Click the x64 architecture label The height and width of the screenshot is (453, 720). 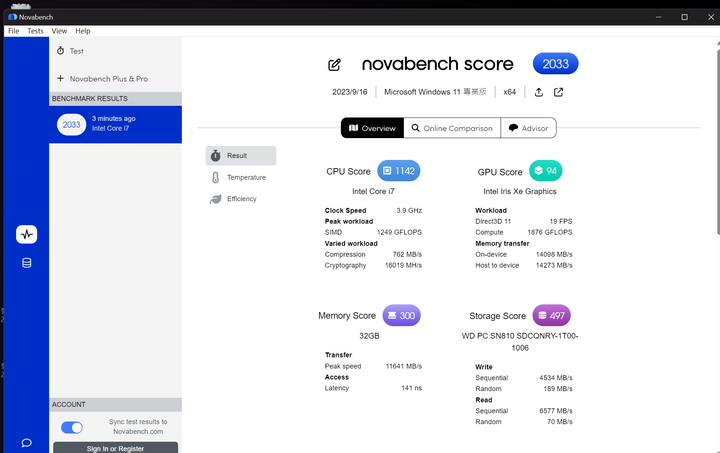510,92
